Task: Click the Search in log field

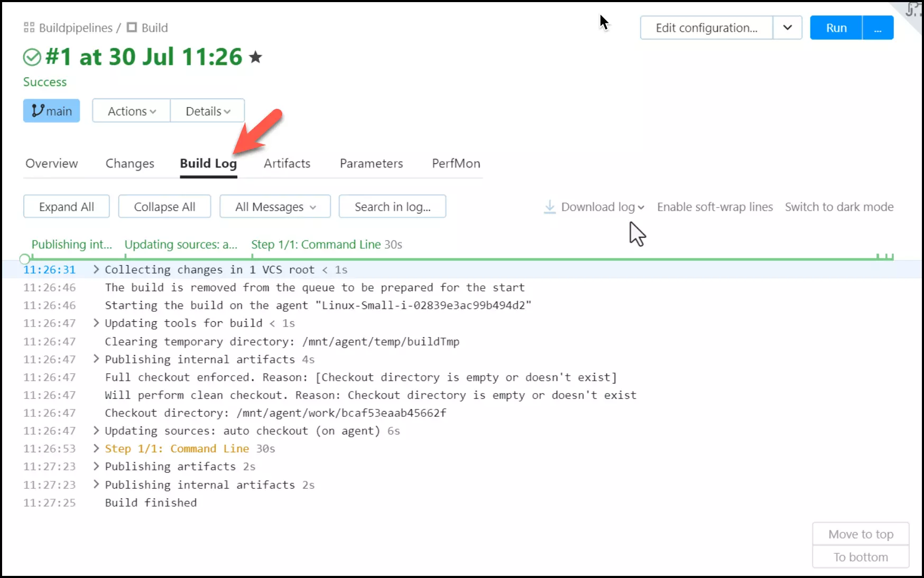Action: (392, 207)
